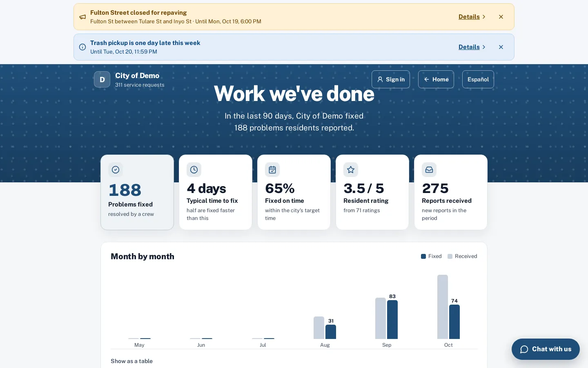Click the star icon on Resident rating card
This screenshot has width=588, height=368.
click(351, 170)
